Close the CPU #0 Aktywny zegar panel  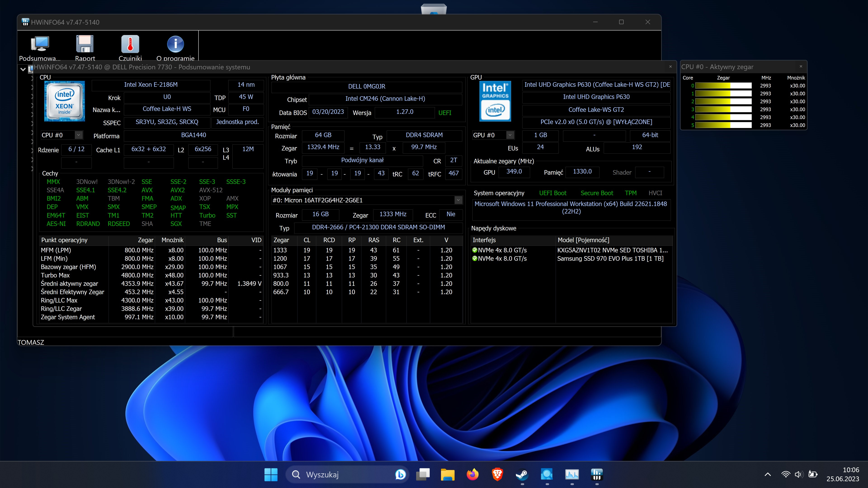coord(801,66)
